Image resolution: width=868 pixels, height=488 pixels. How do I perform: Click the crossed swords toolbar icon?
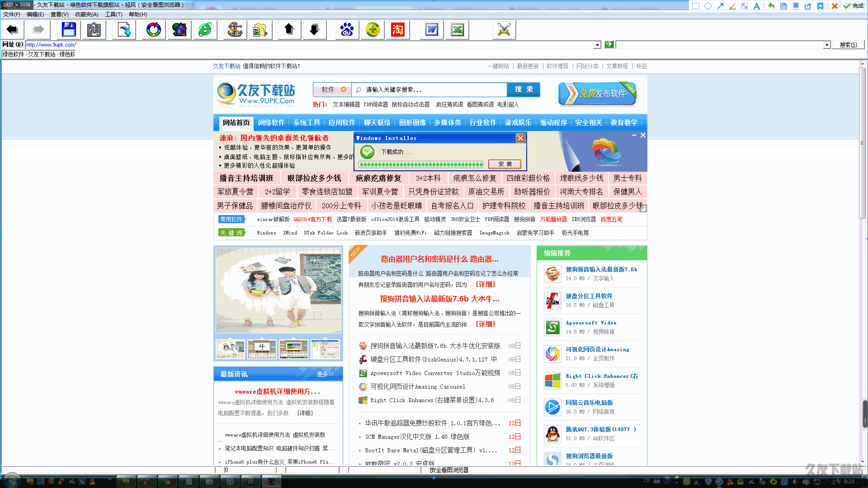(x=504, y=30)
